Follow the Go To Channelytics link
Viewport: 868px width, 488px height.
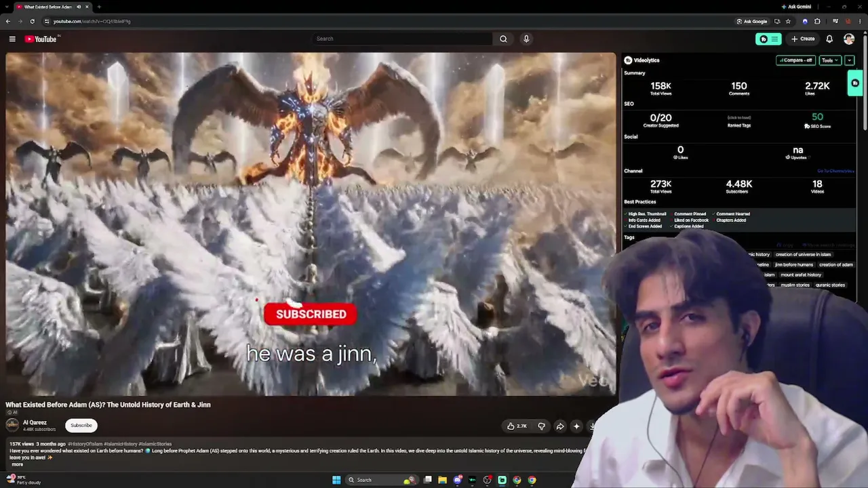point(835,171)
